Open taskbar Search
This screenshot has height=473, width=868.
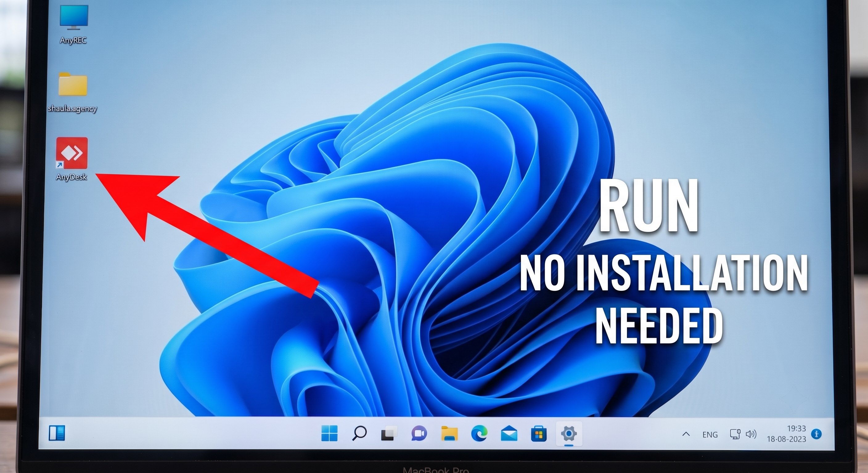(x=359, y=433)
